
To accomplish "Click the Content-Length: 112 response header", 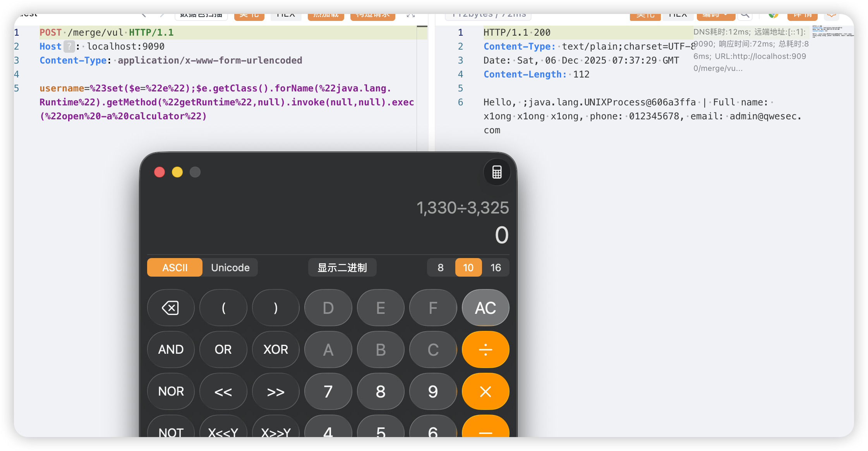I will click(537, 74).
